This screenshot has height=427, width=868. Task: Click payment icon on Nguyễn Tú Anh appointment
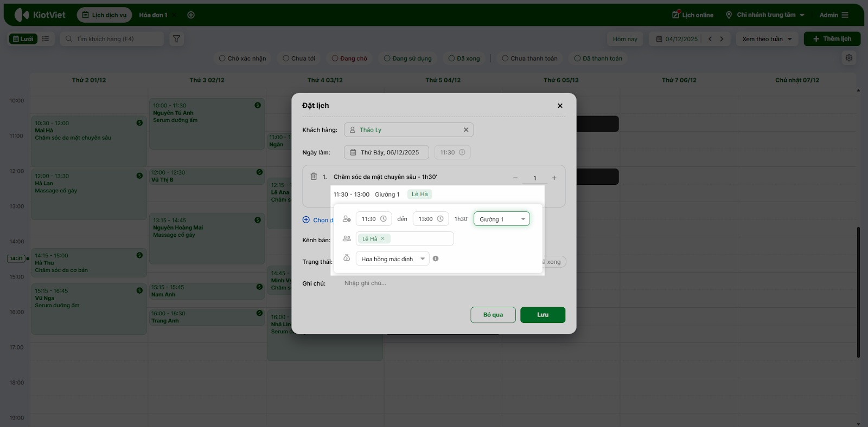click(258, 105)
